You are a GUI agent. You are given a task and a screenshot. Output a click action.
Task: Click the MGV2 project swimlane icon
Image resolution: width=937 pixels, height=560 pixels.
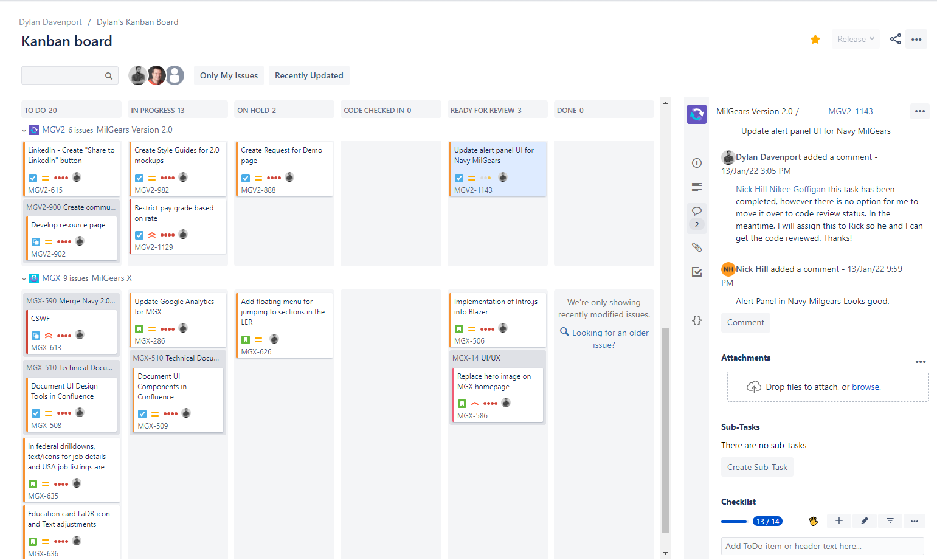[x=34, y=130]
